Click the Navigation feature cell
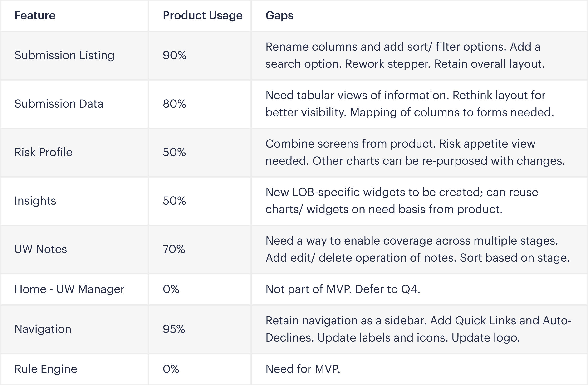588x385 pixels. (x=43, y=329)
